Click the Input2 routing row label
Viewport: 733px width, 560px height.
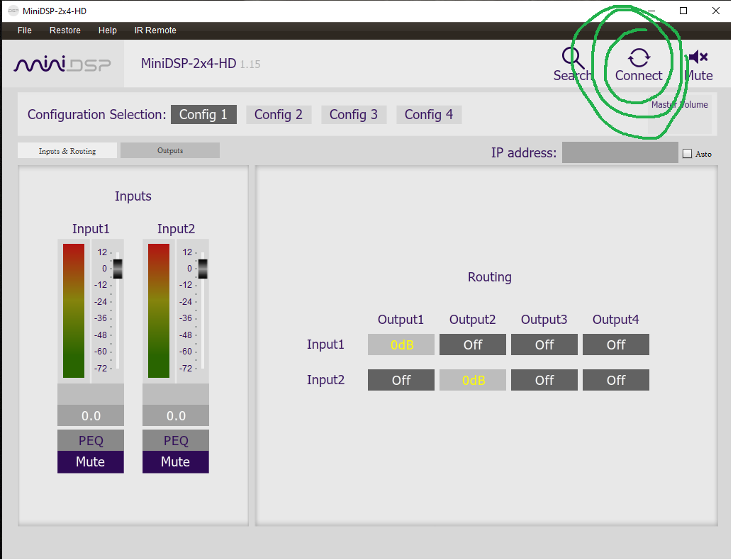325,380
